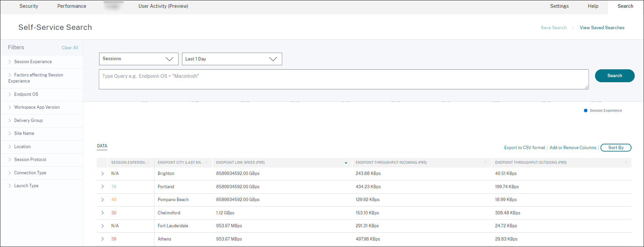This screenshot has height=247, width=644.
Task: Click the teal Search button
Action: (x=614, y=76)
